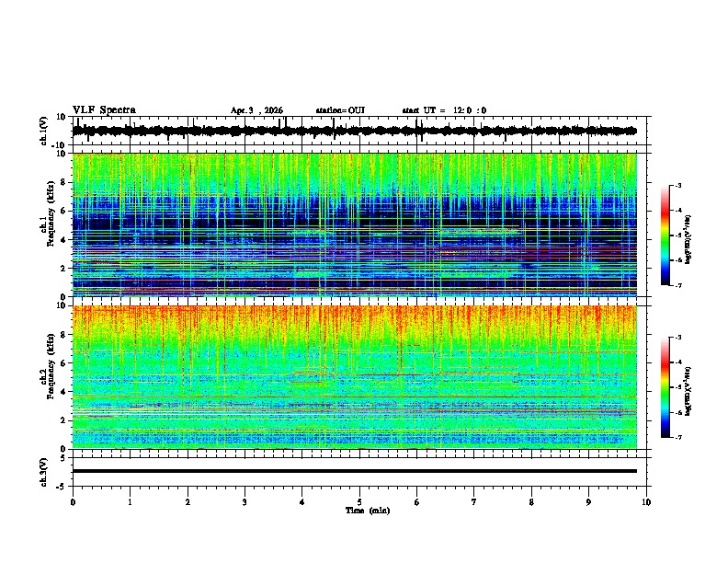Click the "start UT = 12: 0 : 0" text
This screenshot has height=563, width=728.
(x=444, y=110)
